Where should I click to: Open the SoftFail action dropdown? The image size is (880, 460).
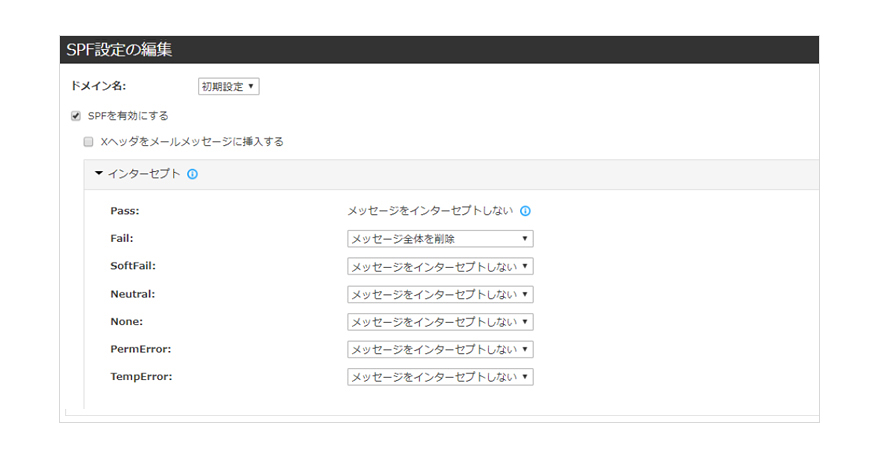point(440,267)
